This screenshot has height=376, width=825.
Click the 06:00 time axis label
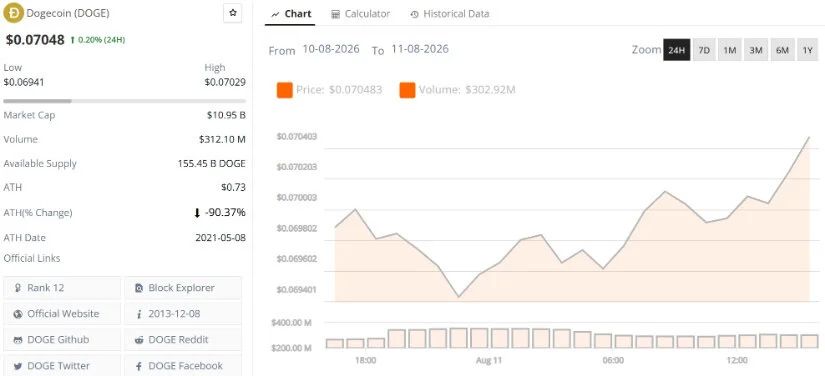[613, 361]
